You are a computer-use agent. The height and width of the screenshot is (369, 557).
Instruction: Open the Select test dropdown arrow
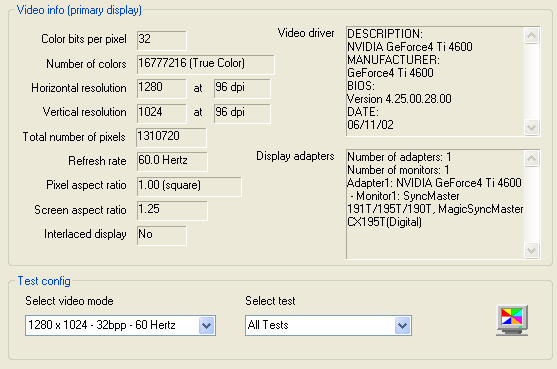(x=402, y=325)
